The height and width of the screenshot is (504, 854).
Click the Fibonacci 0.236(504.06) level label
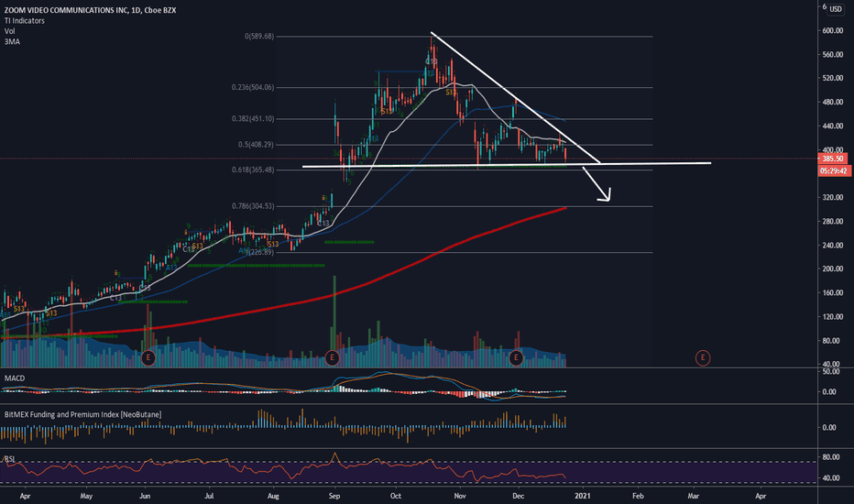[x=253, y=87]
